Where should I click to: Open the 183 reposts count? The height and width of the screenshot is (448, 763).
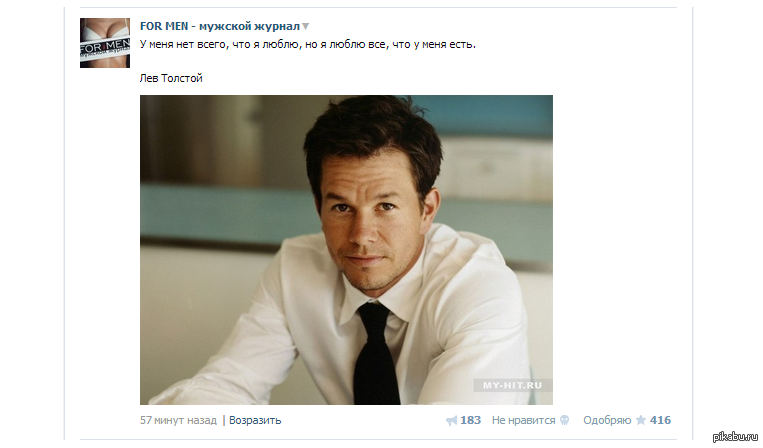pyautogui.click(x=471, y=420)
